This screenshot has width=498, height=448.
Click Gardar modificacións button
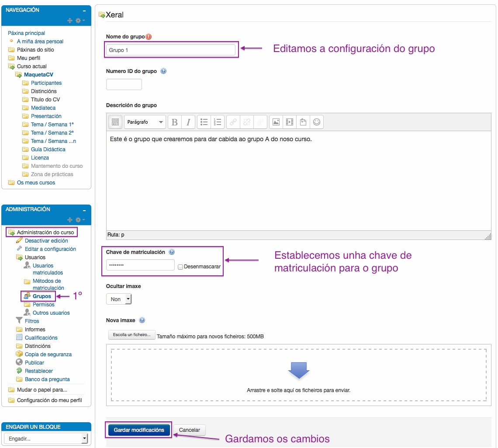(x=138, y=430)
